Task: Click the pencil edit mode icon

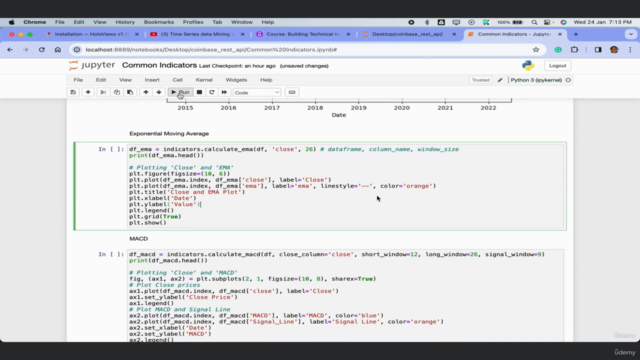Action: tap(500, 80)
